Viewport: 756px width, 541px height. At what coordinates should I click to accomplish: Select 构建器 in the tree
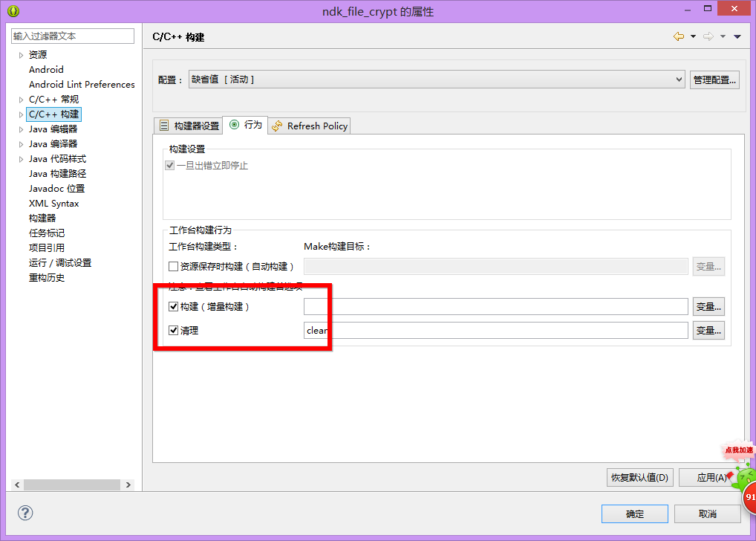pos(42,218)
